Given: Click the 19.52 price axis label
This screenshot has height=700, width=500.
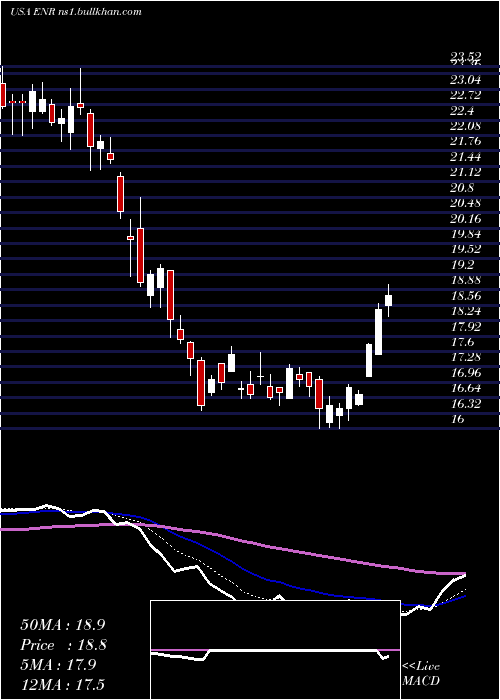Looking at the screenshot, I should point(466,250).
